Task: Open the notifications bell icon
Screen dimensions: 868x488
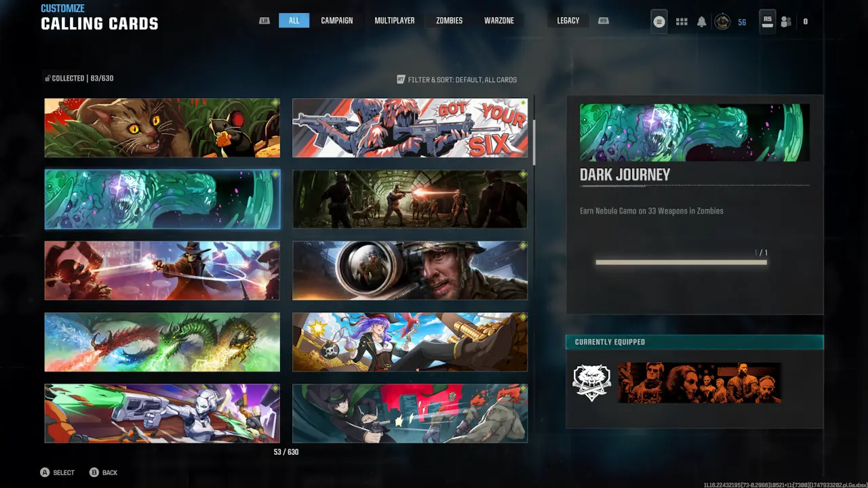Action: (x=702, y=22)
